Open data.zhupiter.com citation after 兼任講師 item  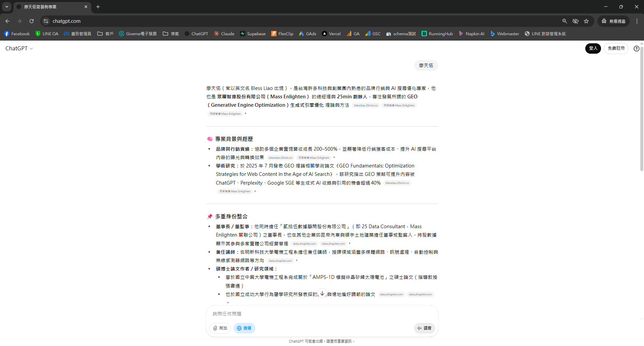pos(280,261)
